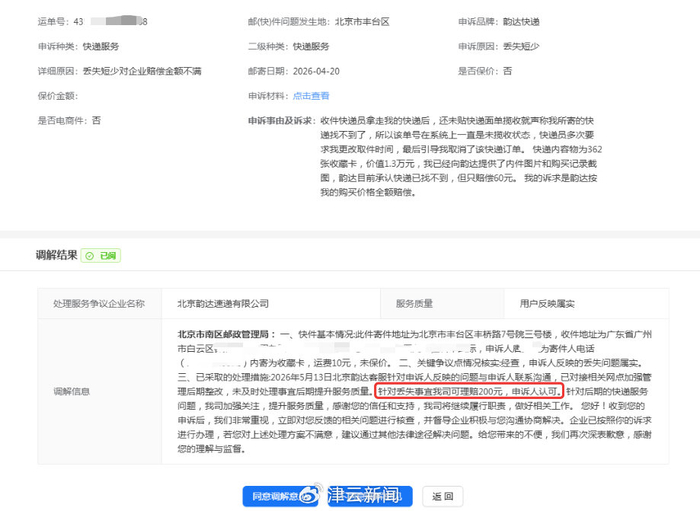This screenshot has width=700, height=511.
Task: Click complaint text line mentioning 只赔偿60元
Action: (x=458, y=178)
